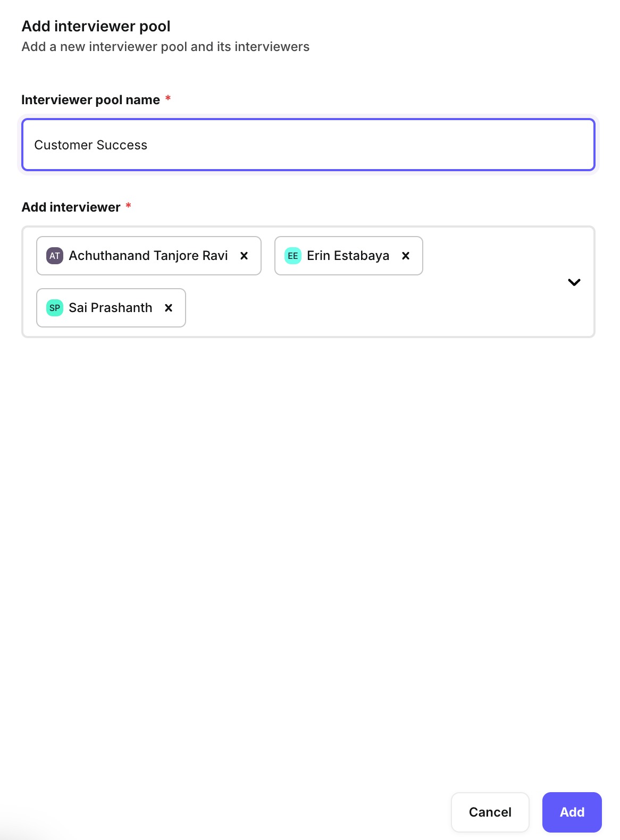Click the red asterisk beside Interviewer pool name
The height and width of the screenshot is (840, 620).
coord(168,98)
